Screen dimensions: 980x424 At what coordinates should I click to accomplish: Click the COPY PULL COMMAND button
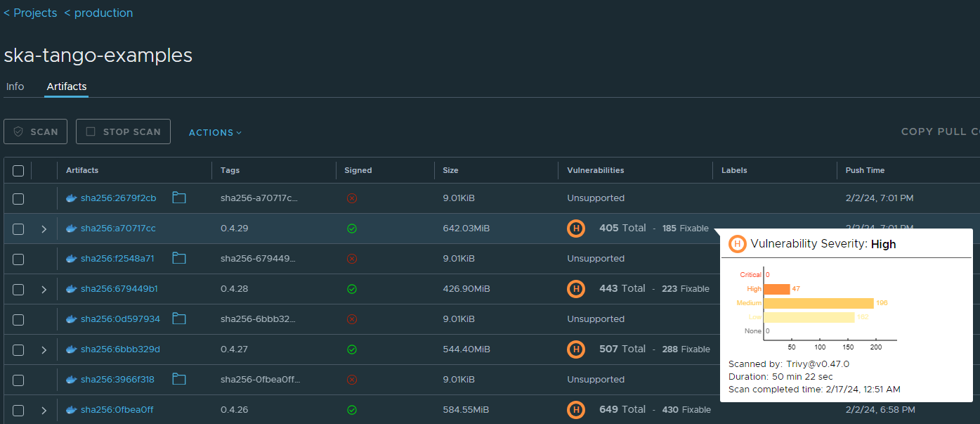[941, 131]
